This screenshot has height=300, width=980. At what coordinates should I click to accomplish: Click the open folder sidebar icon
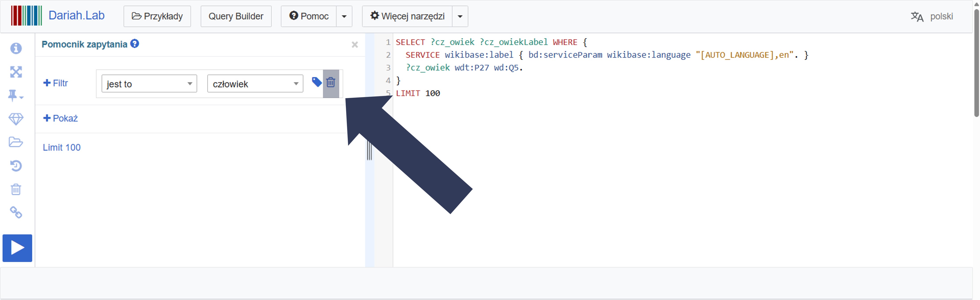16,142
